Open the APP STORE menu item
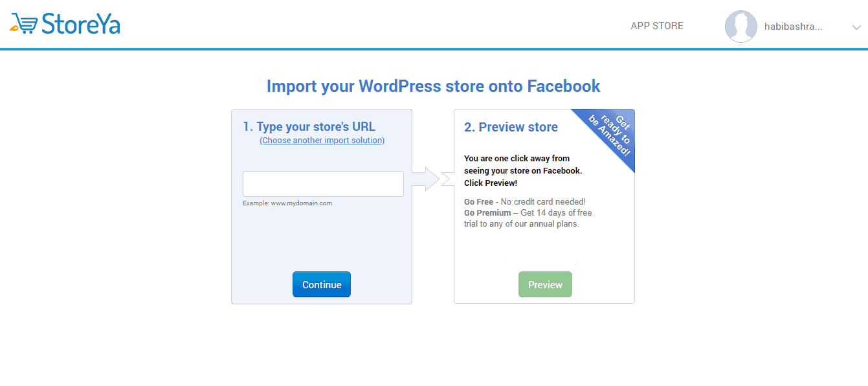Viewport: 868px width, 386px height. [657, 26]
